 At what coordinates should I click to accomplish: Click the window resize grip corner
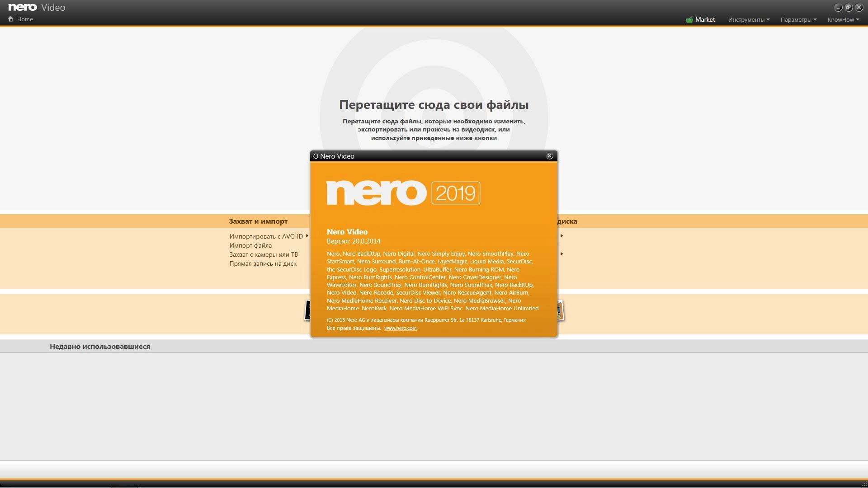tap(865, 484)
